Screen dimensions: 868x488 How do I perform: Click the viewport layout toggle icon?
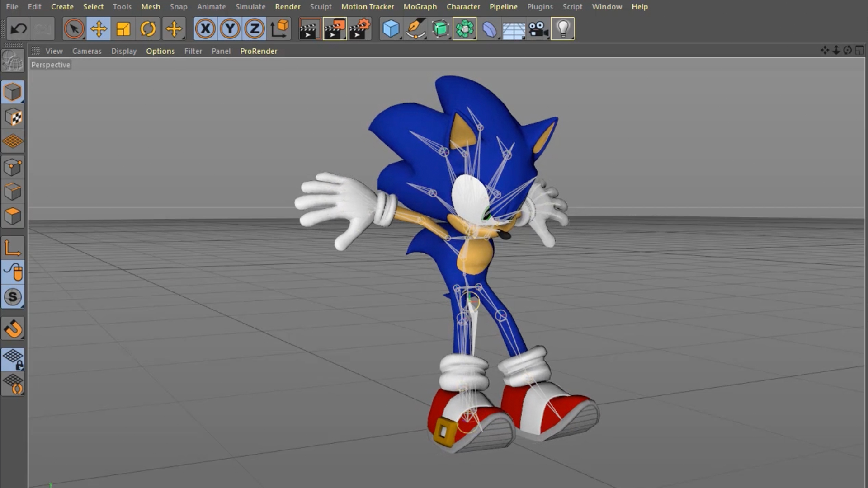point(859,51)
